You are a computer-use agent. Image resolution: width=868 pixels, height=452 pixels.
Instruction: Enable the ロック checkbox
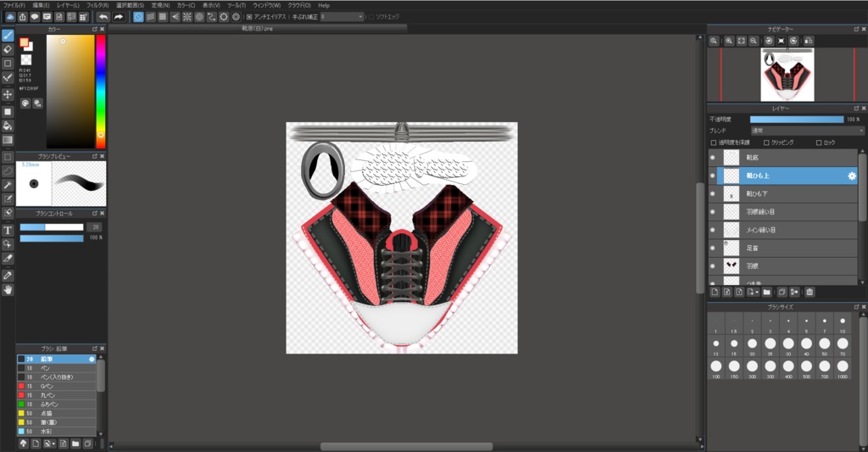tap(819, 142)
